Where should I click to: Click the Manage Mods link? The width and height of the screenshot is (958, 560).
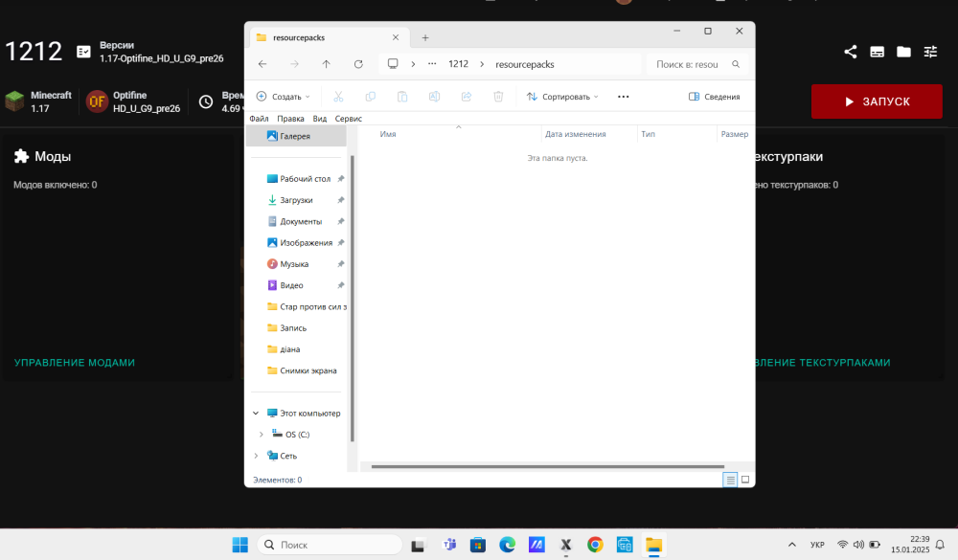click(x=75, y=363)
